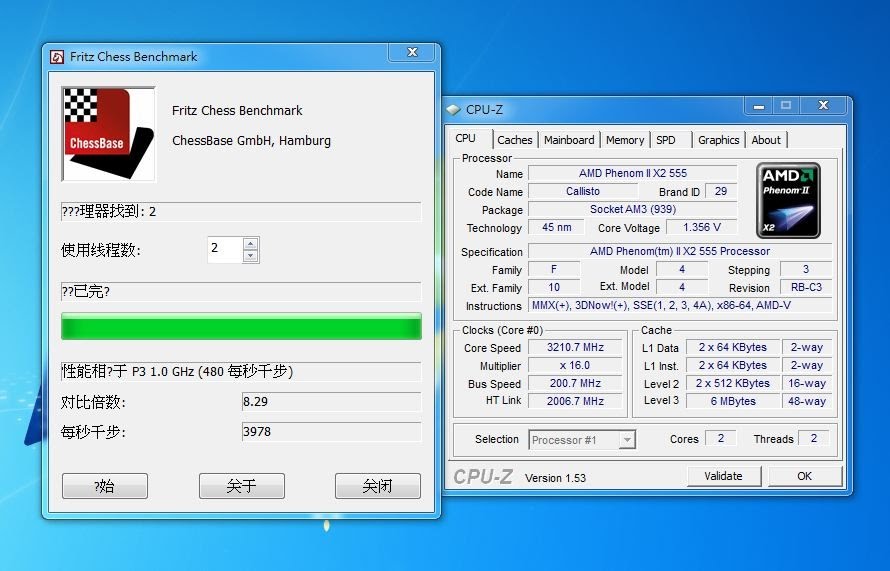Click the HT Link value 2006.7 MHz
Screen dimensions: 890x571
[x=576, y=401]
